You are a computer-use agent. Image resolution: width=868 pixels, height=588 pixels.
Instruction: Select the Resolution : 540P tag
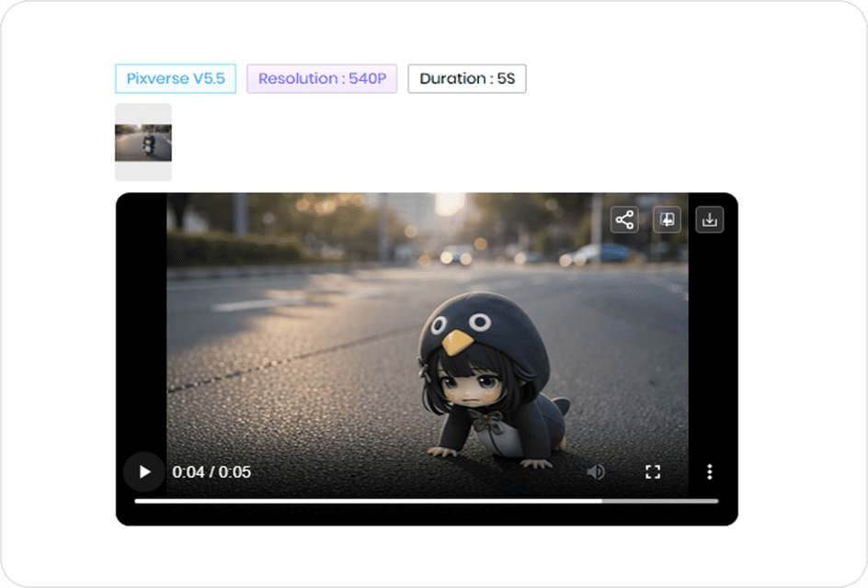[x=321, y=79]
